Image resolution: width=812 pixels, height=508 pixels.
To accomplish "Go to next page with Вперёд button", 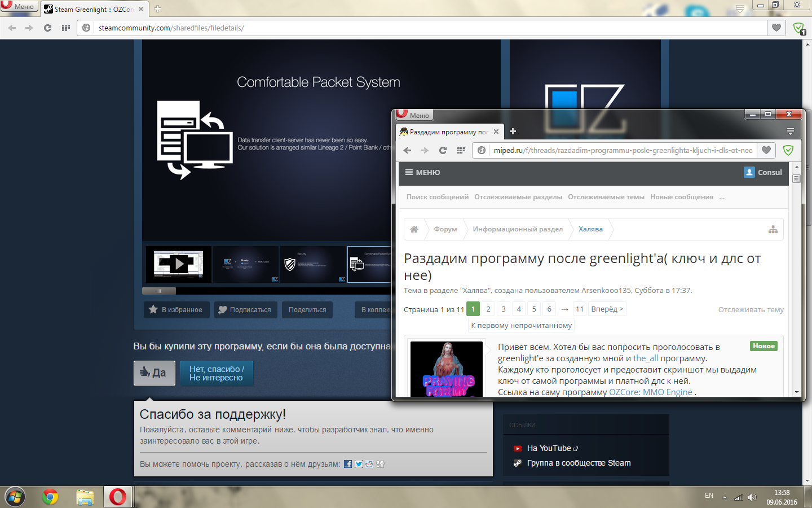I will (607, 309).
